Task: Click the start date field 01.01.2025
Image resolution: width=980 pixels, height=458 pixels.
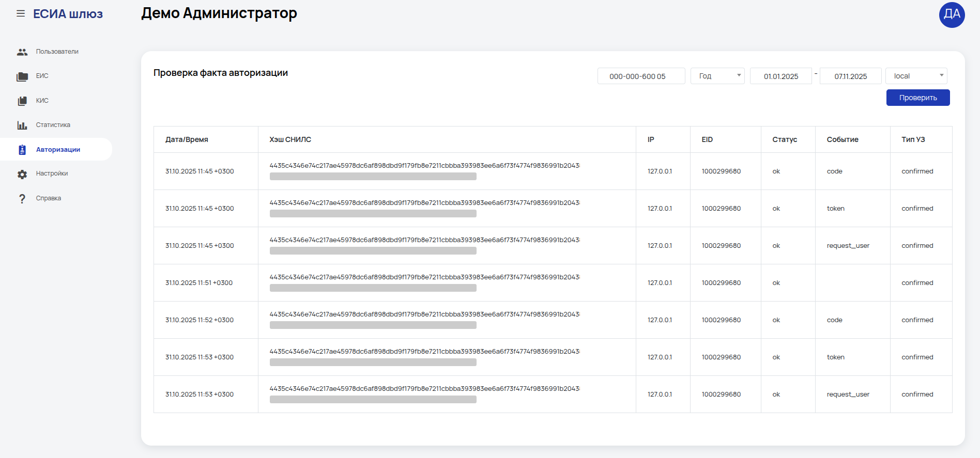Action: (x=781, y=76)
